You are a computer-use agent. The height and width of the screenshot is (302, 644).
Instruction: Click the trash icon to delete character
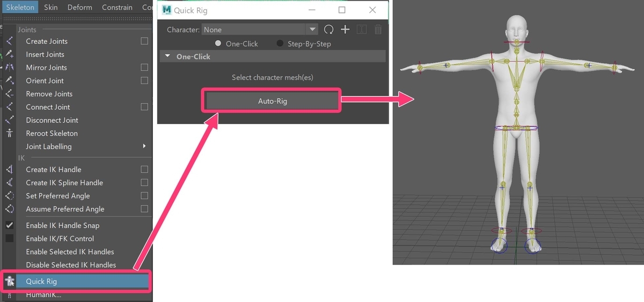[x=378, y=30]
